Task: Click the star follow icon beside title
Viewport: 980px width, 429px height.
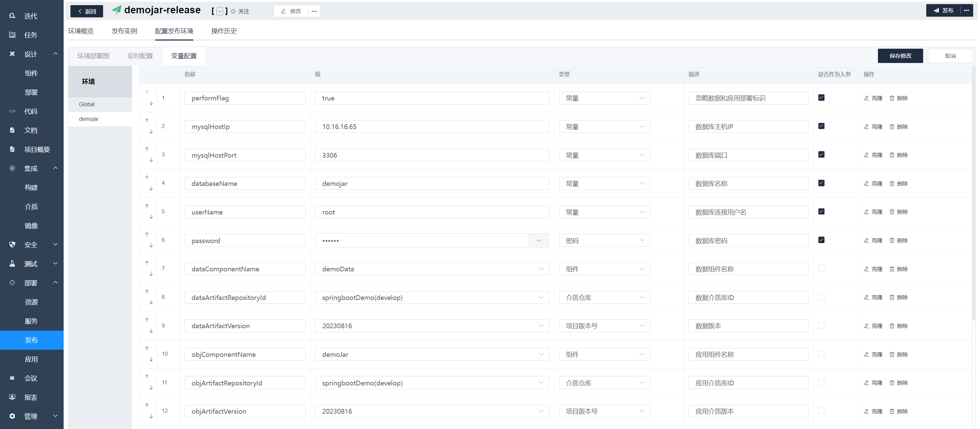Action: tap(233, 12)
